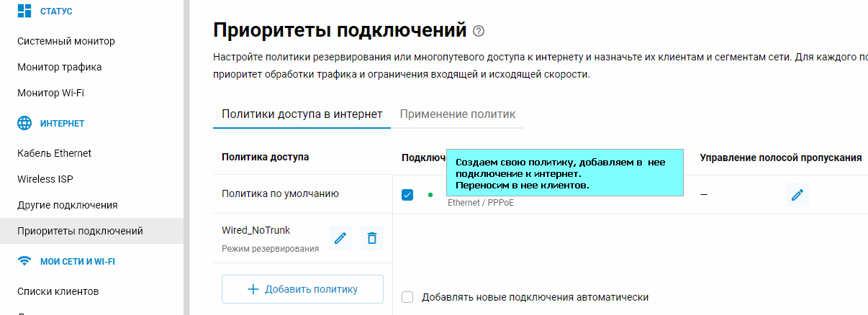Click the Wi-Fi section icon
The image size is (868, 315).
click(24, 261)
